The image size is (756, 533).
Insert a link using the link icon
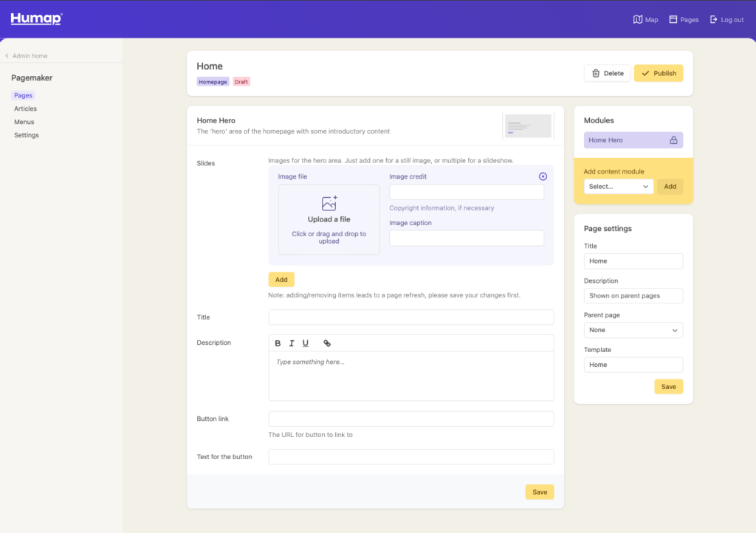[327, 343]
